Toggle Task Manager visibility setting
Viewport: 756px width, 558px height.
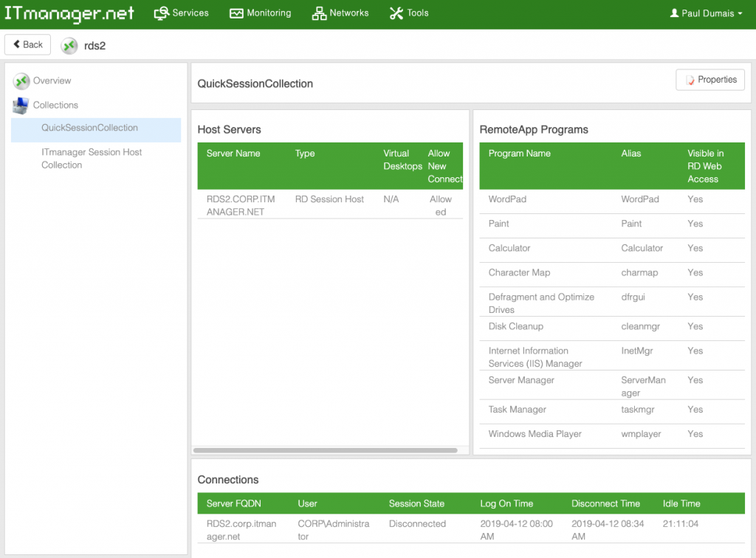pyautogui.click(x=695, y=410)
